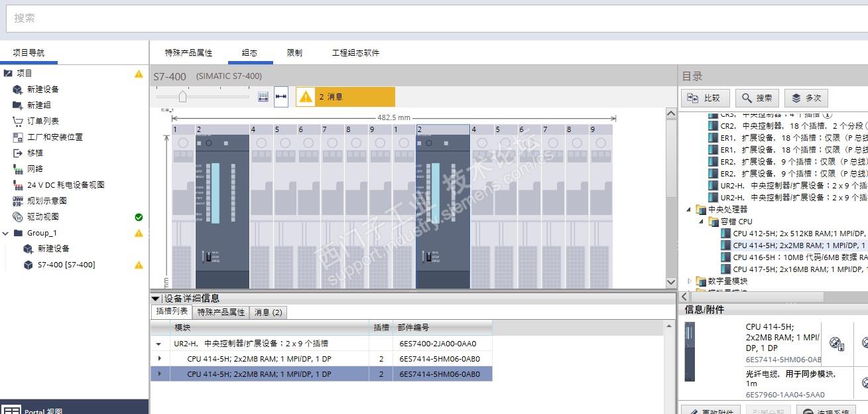
Task: Click the 中央处理器 folder icon in catalog
Action: pos(701,210)
